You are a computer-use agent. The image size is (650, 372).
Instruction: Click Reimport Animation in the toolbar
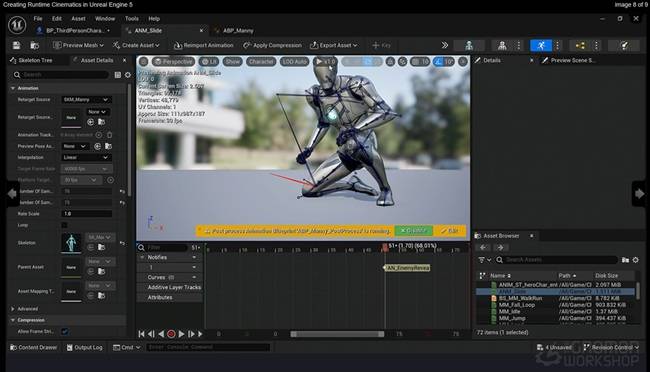pyautogui.click(x=204, y=45)
